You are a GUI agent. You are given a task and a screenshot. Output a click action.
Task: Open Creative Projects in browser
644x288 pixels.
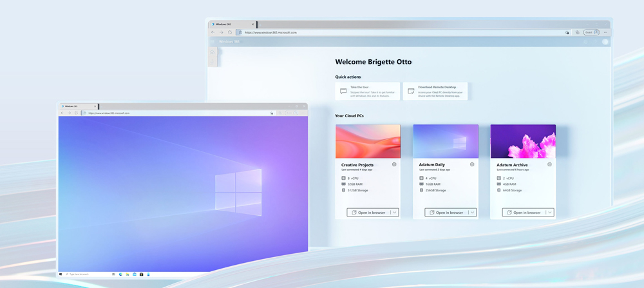pyautogui.click(x=368, y=213)
